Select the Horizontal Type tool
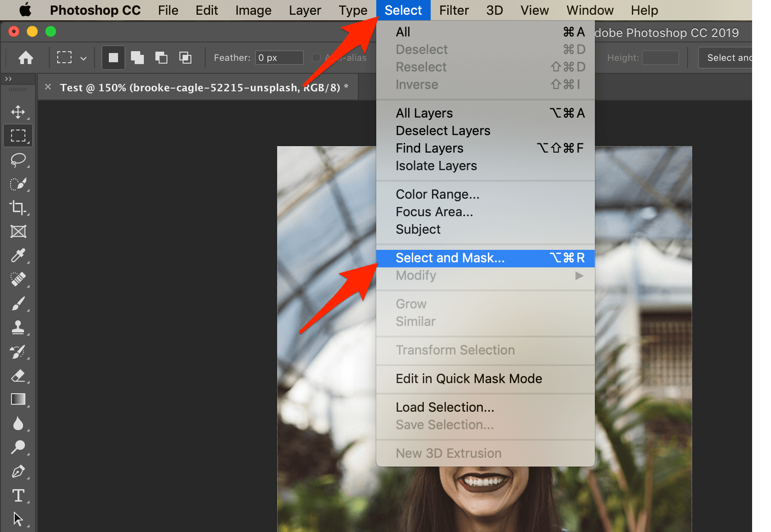Screen dimensions: 771x532 (18, 496)
